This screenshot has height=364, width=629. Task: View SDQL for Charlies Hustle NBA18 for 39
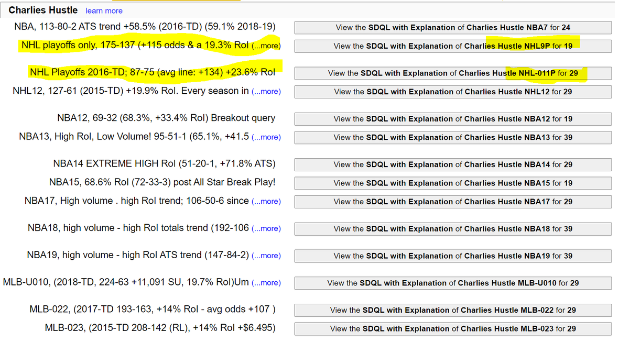tap(453, 229)
